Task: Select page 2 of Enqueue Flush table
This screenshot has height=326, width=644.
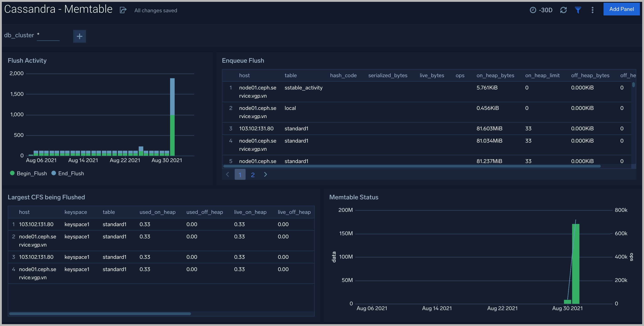Action: 253,175
